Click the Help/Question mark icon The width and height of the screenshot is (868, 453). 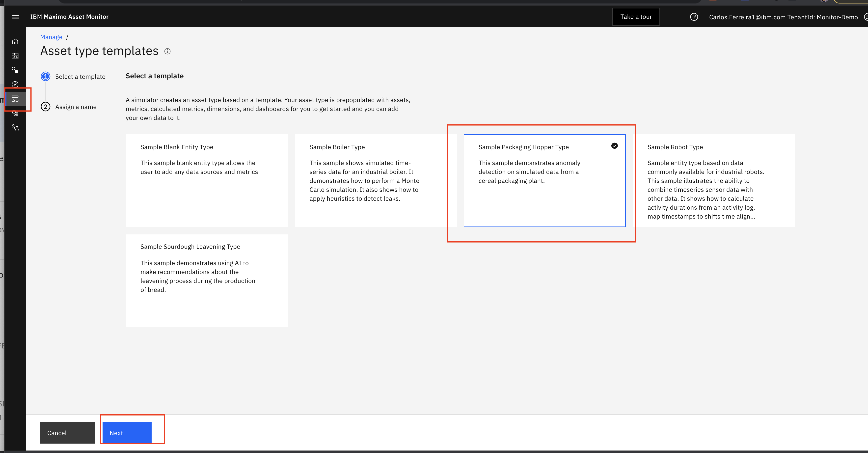694,16
